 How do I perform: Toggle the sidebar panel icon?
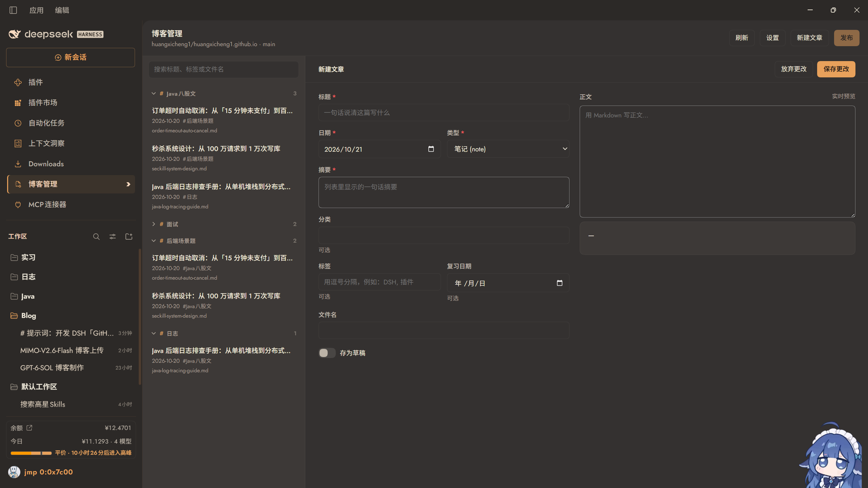pyautogui.click(x=13, y=10)
